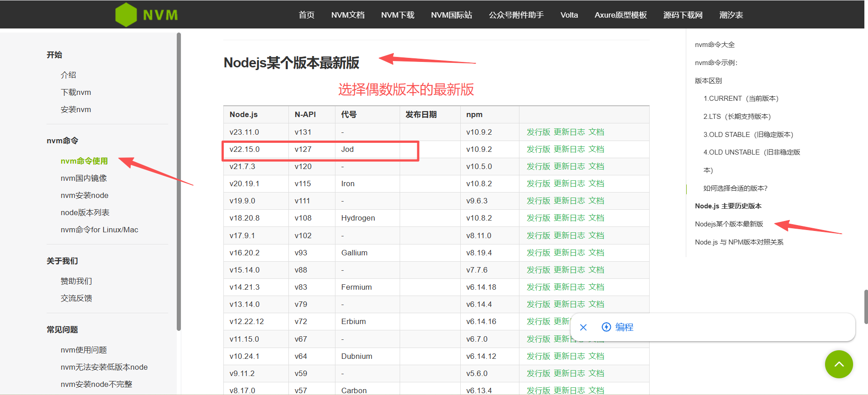Open 发行版 link for v20.19.1

pyautogui.click(x=538, y=183)
